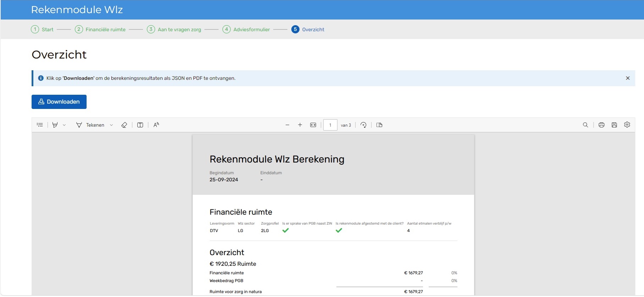Click the info icon in the banner
Viewport: 644px width, 297px height.
point(41,78)
